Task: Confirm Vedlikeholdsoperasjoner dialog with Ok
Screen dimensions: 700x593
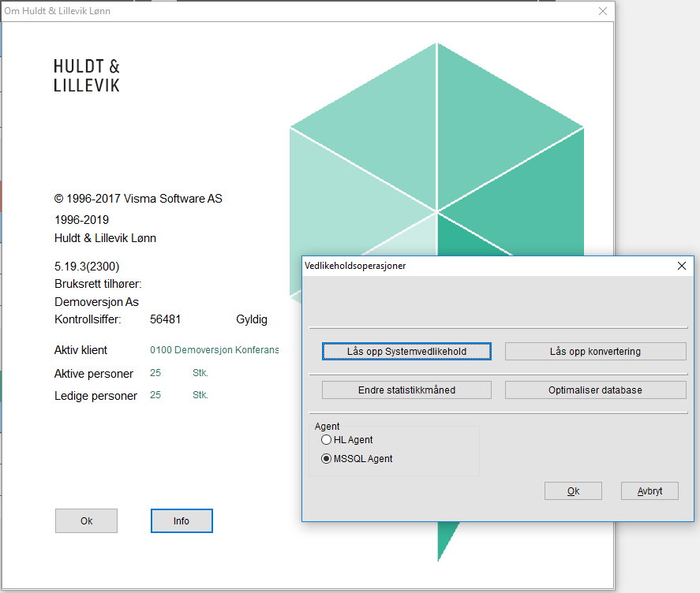Action: (x=573, y=490)
